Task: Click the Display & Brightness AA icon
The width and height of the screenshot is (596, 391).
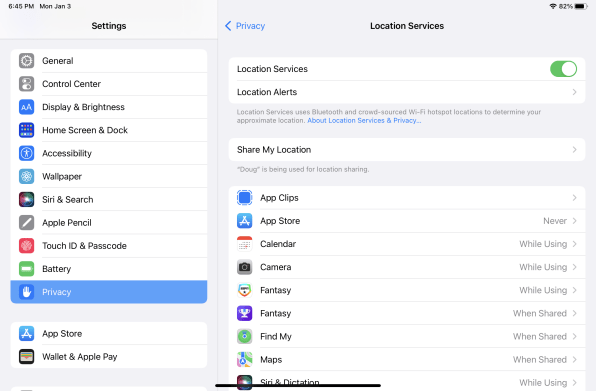Action: point(27,107)
